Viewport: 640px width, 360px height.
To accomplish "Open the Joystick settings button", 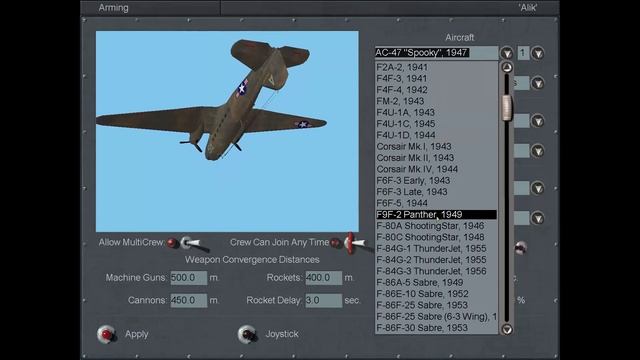I will (x=247, y=334).
